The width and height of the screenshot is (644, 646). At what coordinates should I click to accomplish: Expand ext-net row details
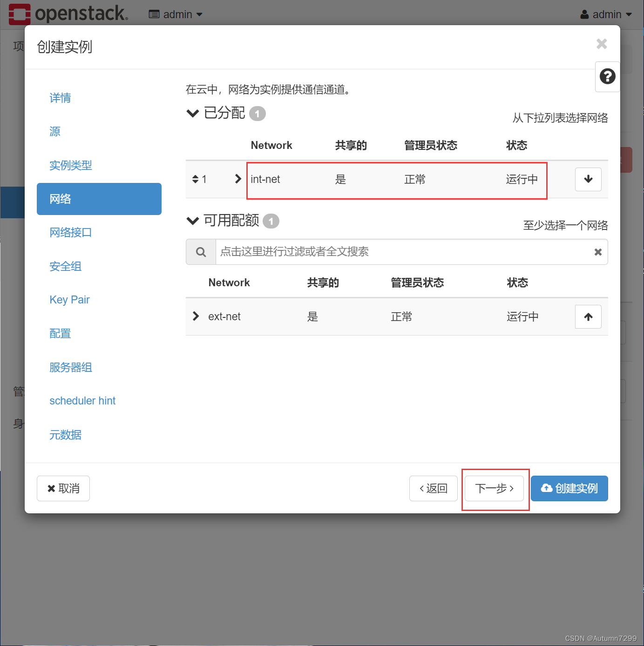click(x=196, y=316)
